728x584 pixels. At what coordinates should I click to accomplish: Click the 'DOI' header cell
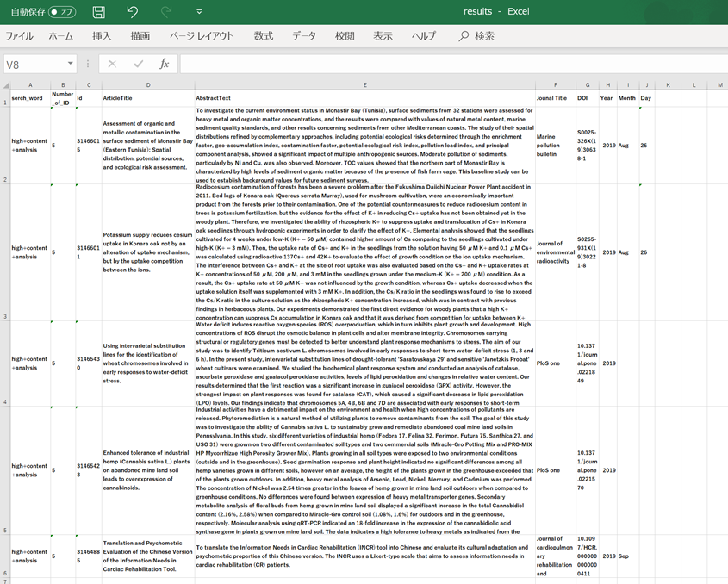tap(588, 98)
